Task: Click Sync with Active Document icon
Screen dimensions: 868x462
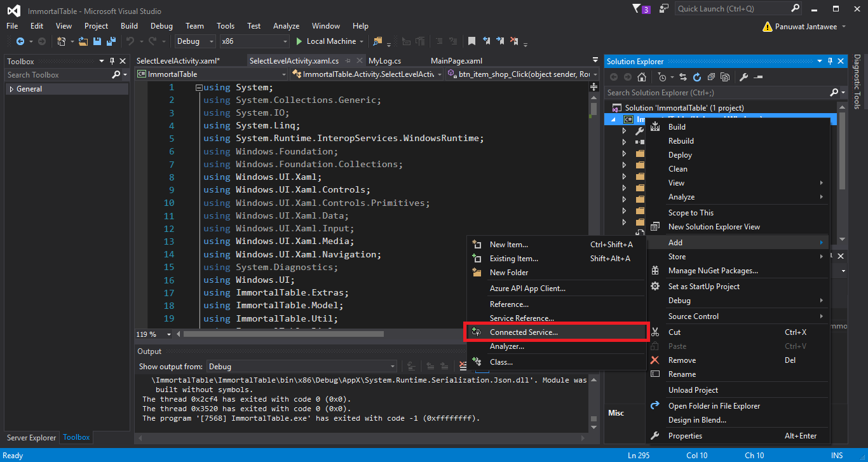Action: pos(683,77)
